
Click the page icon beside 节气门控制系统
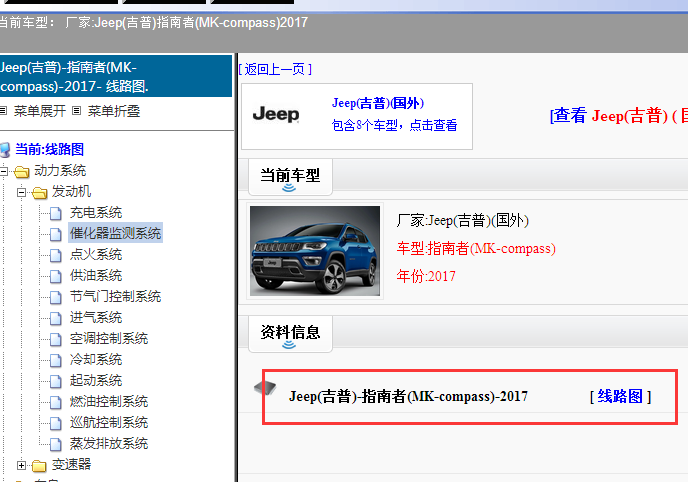tap(56, 297)
